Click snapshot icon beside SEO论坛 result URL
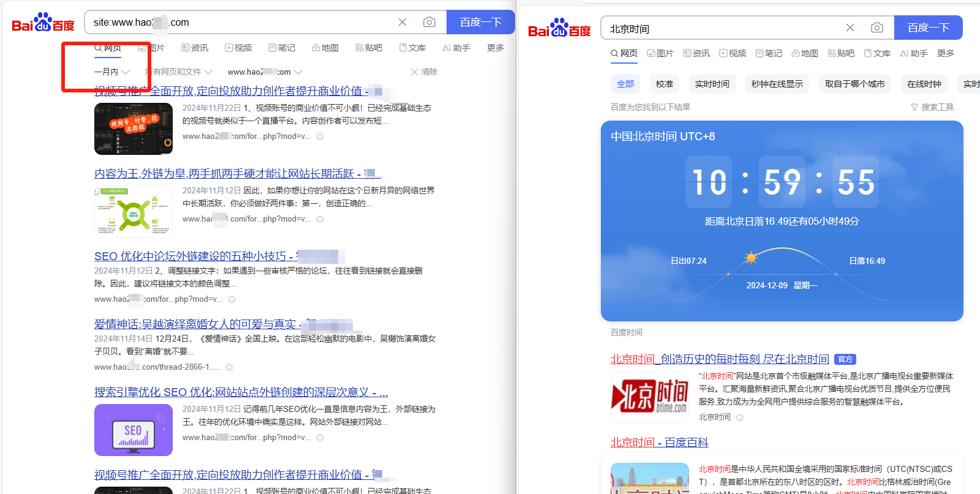This screenshot has height=494, width=980. (232, 299)
